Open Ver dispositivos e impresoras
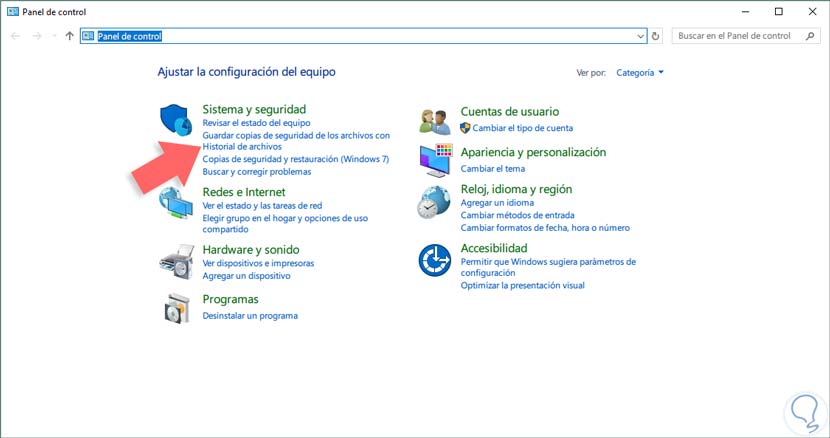Viewport: 830px width, 438px height. pyautogui.click(x=258, y=263)
